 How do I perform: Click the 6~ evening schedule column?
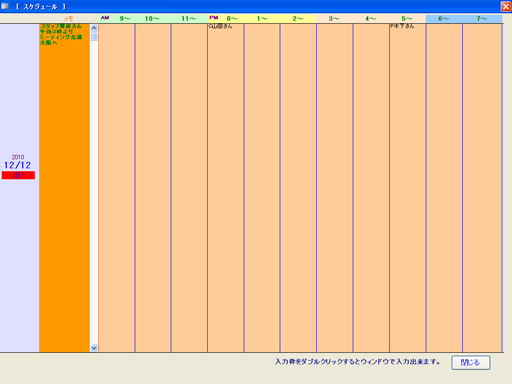coord(444,188)
